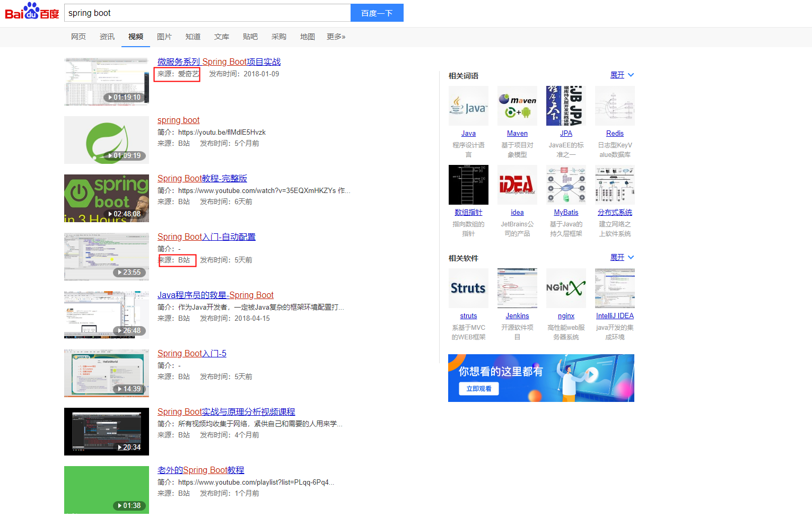Viewport: 812px width, 517px height.
Task: Play the 01:19:10 video thumbnail
Action: point(107,82)
